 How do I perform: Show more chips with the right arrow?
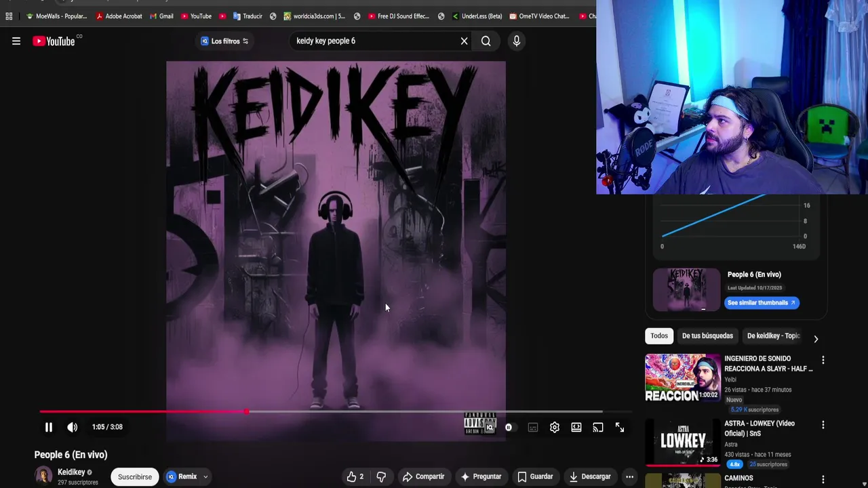pyautogui.click(x=816, y=339)
